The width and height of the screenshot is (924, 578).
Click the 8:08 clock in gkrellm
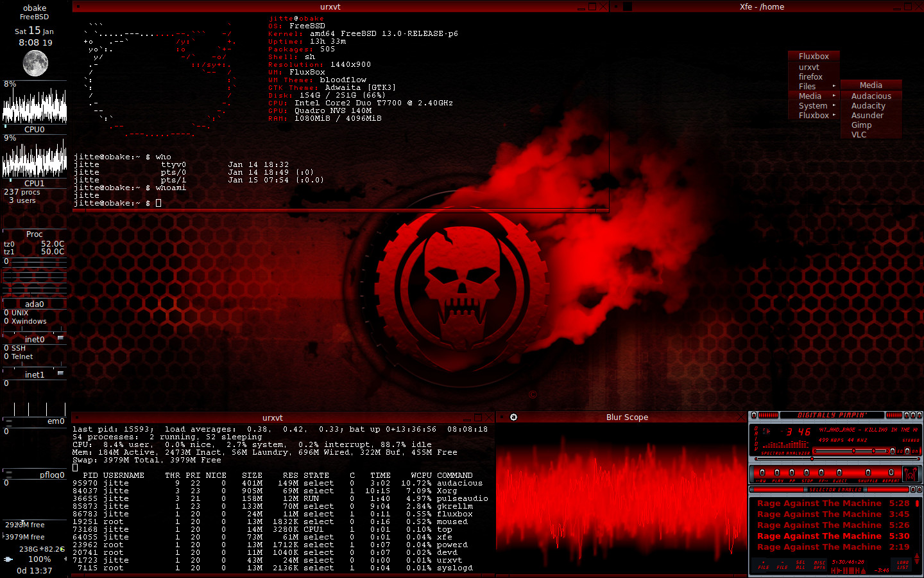(x=35, y=42)
